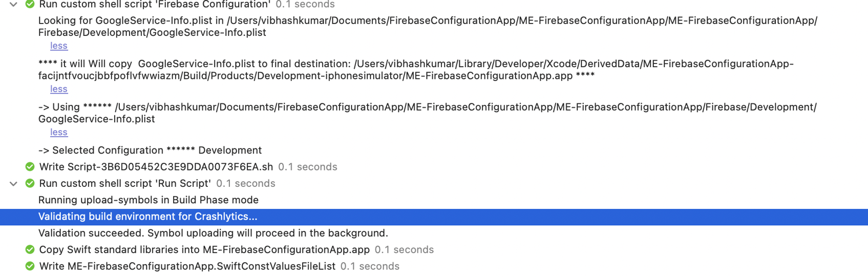Select 'Write ME-FirebaseConfigurationApp.SwiftConstValuesFileList' step text

[187, 266]
